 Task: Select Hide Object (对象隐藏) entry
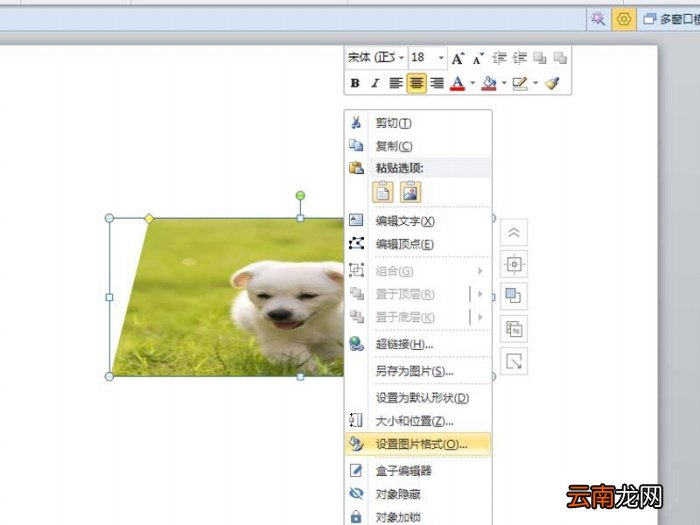point(418,494)
